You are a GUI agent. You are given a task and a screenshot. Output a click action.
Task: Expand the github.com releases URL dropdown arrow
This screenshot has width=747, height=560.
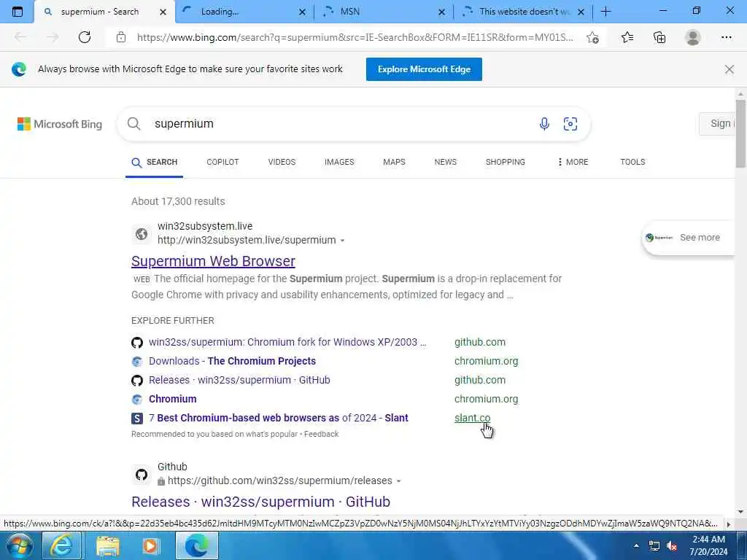coord(398,481)
